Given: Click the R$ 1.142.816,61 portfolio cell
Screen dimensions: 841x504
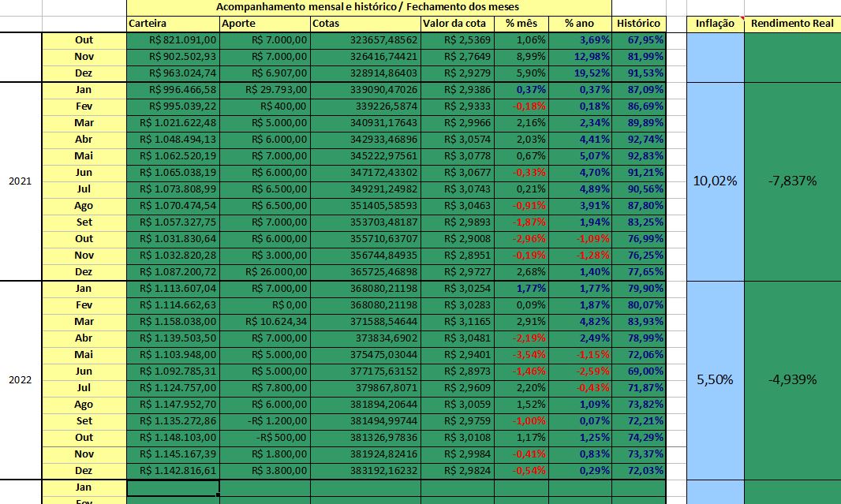Looking at the screenshot, I should click(174, 472).
